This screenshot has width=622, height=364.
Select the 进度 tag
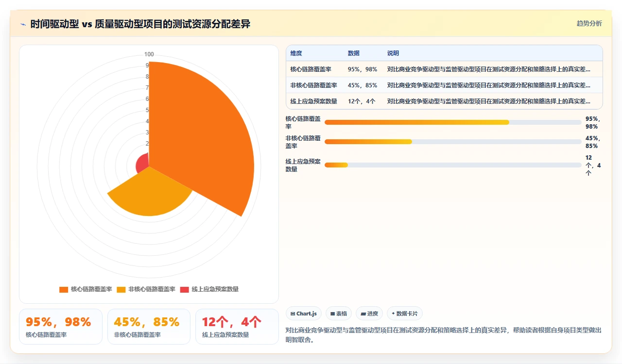(x=369, y=314)
